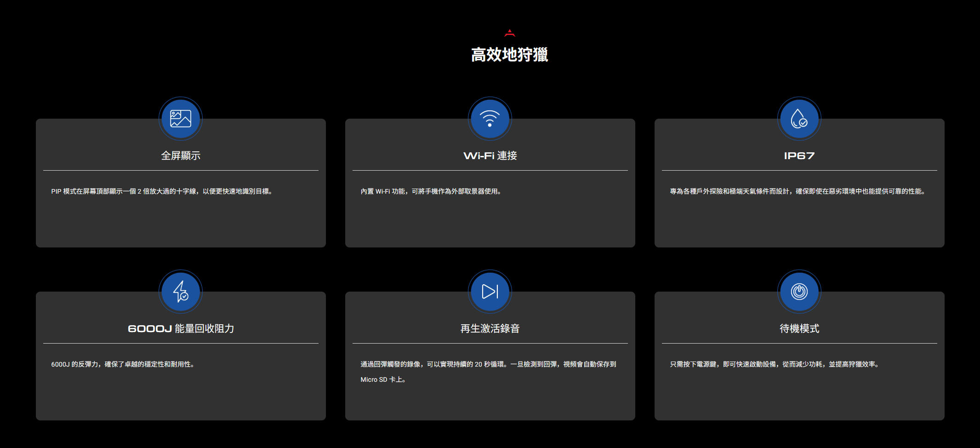The height and width of the screenshot is (448, 980).
Task: Click the red triangle logo above the heading
Action: [509, 33]
